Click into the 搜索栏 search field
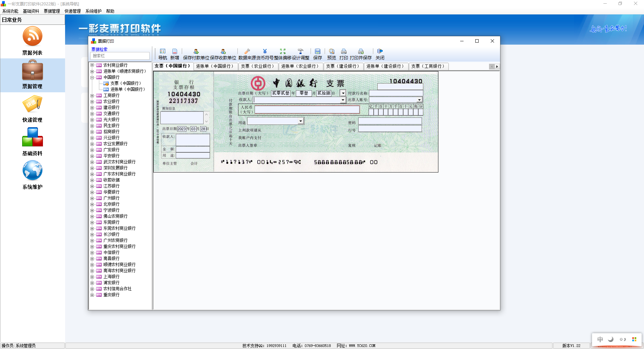 120,56
